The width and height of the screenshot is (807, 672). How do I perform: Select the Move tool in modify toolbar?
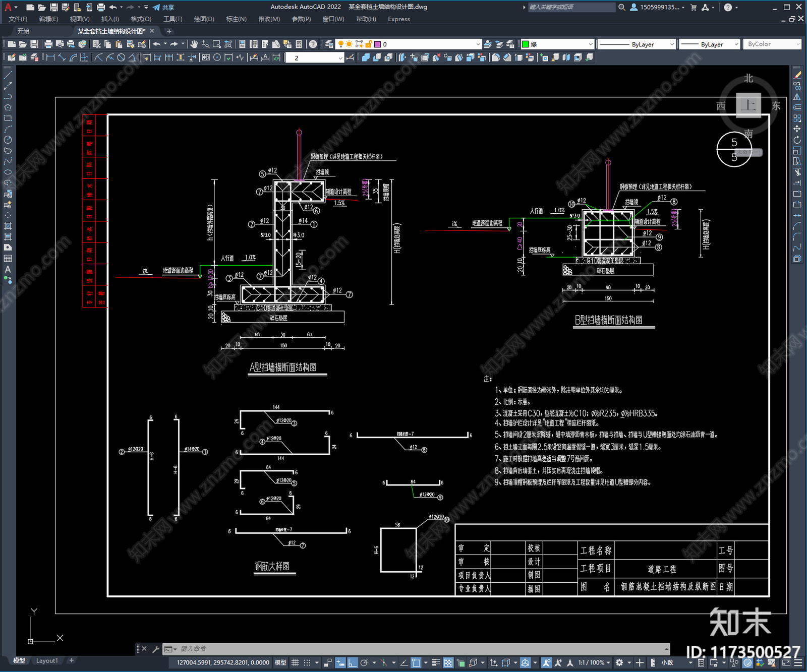tap(797, 129)
